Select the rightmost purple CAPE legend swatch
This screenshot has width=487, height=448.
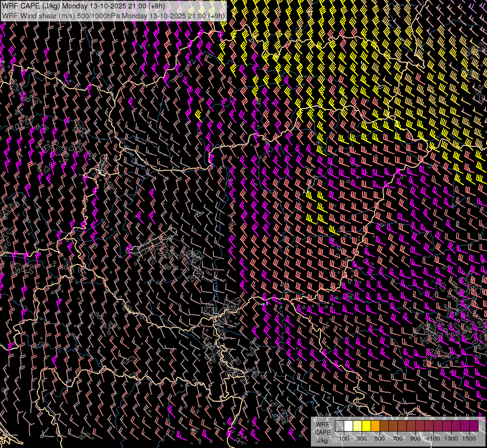point(474,426)
